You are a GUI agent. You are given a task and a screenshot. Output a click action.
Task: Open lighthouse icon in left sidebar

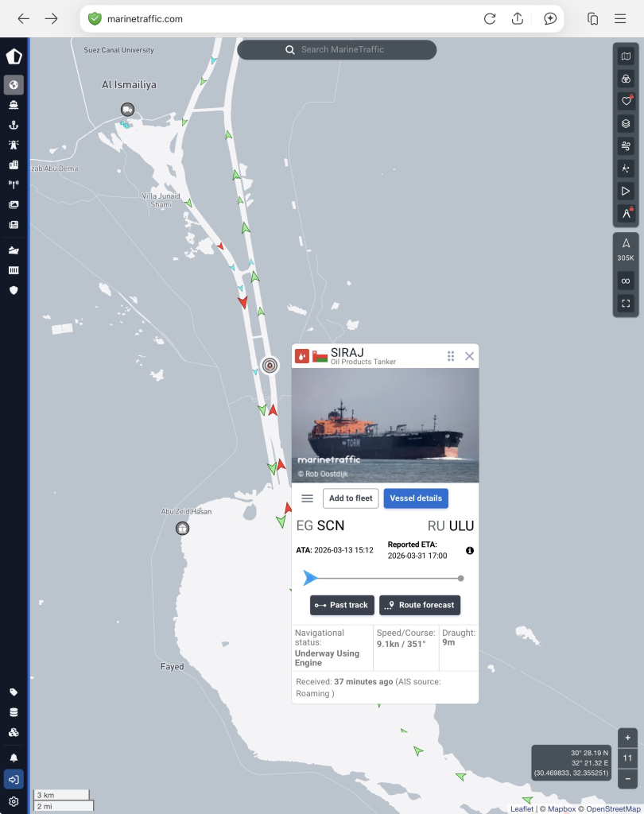point(14,145)
